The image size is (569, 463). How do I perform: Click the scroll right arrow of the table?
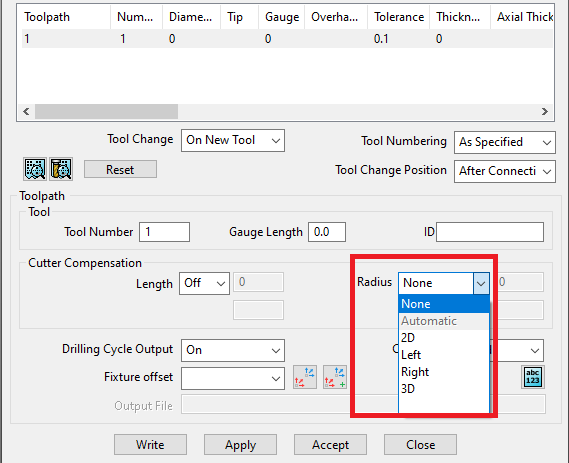[x=545, y=111]
